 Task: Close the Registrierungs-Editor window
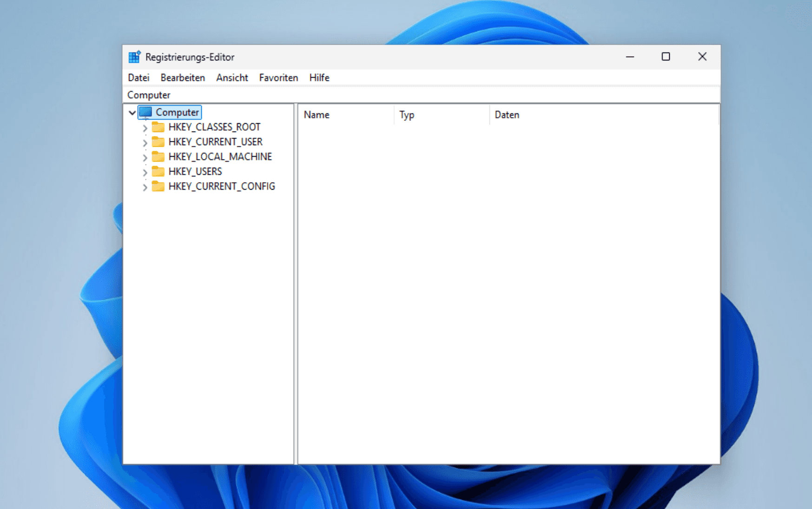coord(702,57)
